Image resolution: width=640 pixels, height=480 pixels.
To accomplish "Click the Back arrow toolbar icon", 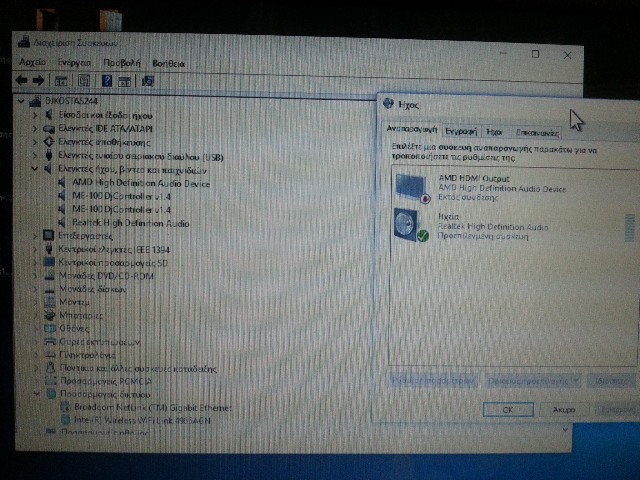I will (x=21, y=80).
